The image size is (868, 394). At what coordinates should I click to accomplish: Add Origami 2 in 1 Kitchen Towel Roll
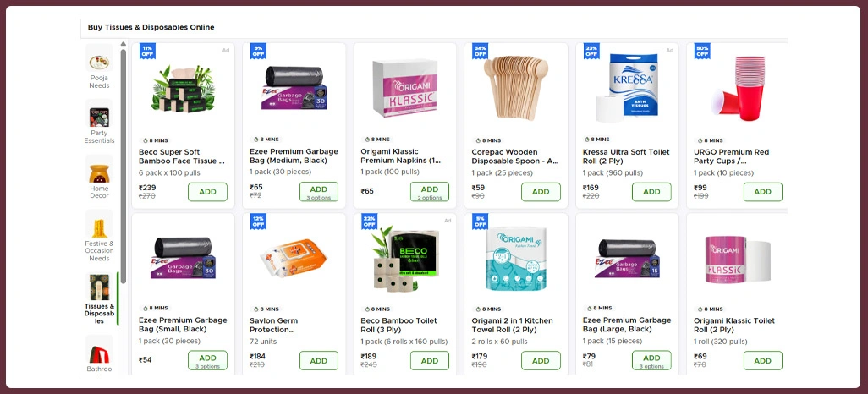[541, 361]
